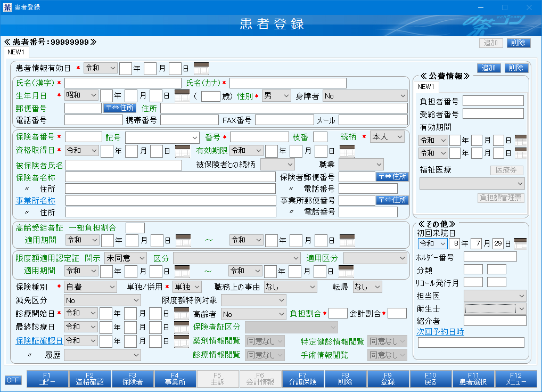Click 氏名(漢字) input field
The image size is (542, 392).
point(123,83)
